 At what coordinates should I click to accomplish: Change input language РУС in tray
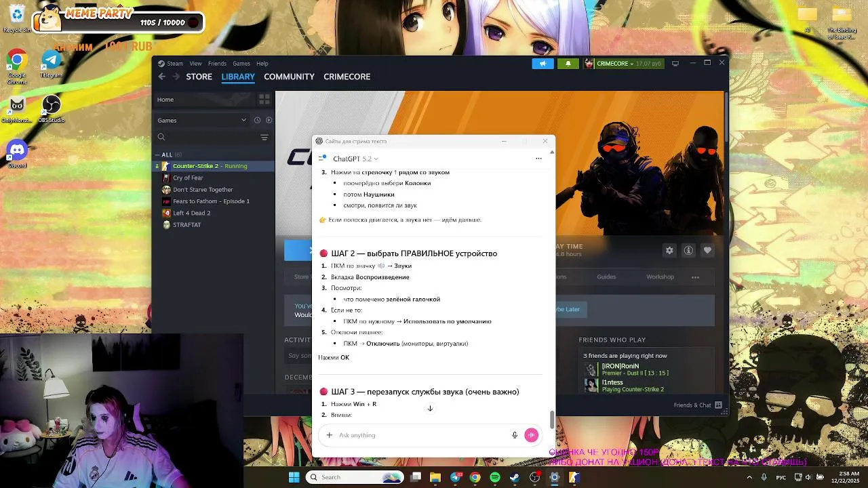pos(781,477)
